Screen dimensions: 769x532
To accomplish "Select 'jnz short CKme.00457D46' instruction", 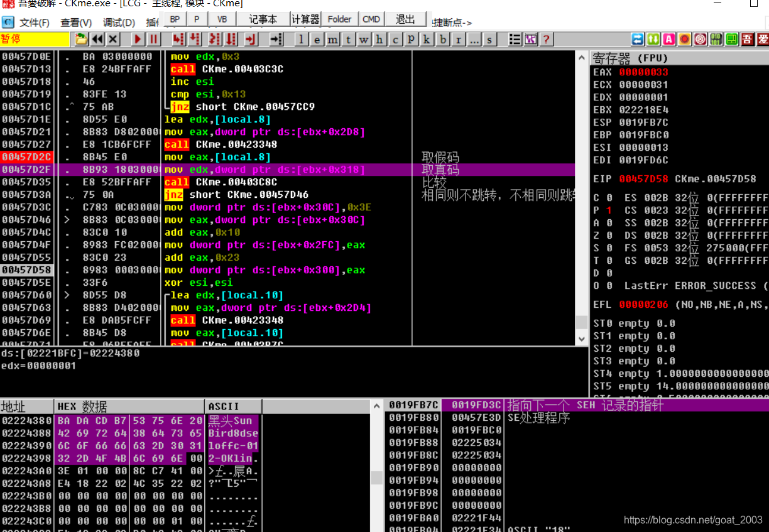I will [x=236, y=195].
